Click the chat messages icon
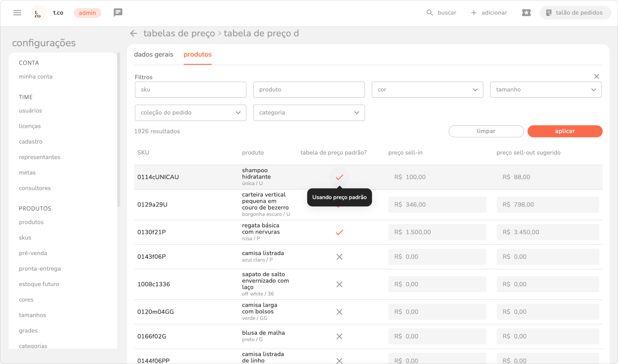This screenshot has height=364, width=618. 118,13
